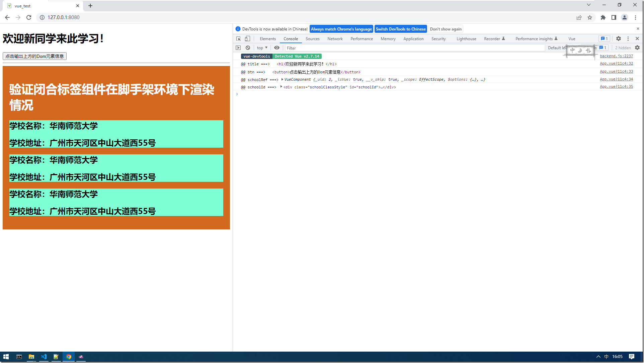
Task: Open the tab search chevron
Action: point(589,5)
